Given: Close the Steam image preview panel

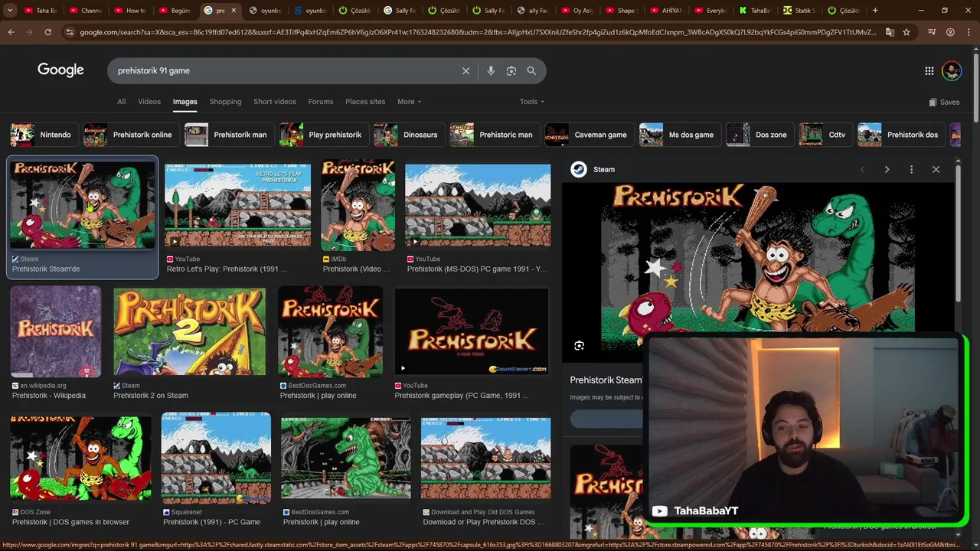Looking at the screenshot, I should 936,169.
